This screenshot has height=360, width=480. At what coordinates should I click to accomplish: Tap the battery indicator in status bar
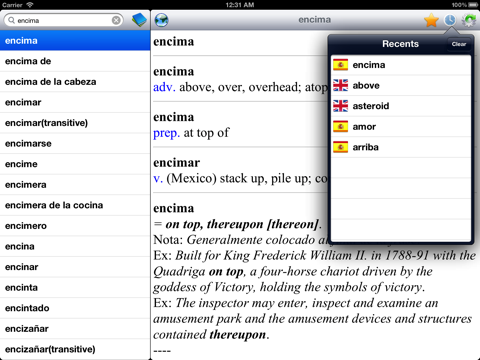tap(473, 5)
